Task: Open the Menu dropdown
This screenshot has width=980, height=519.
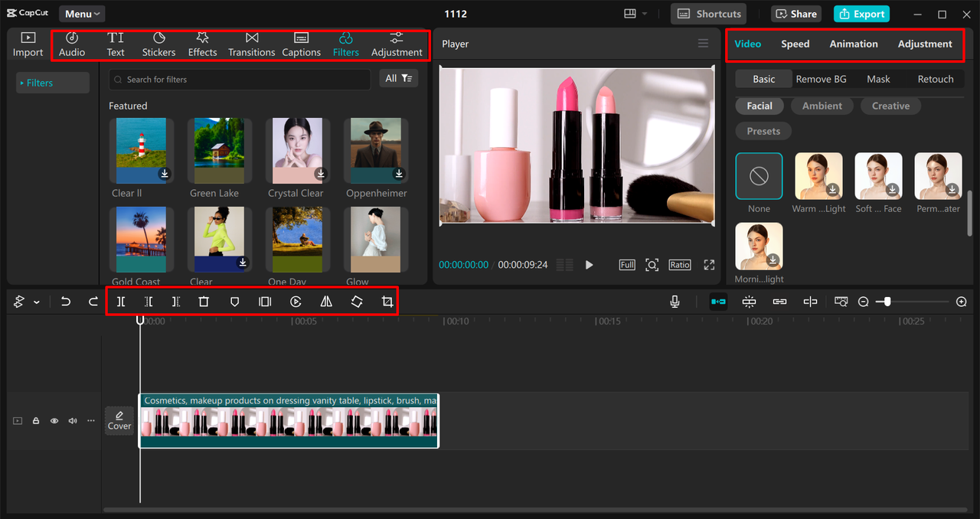Action: [82, 14]
